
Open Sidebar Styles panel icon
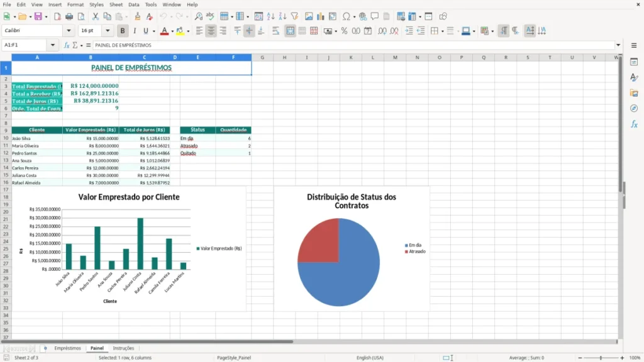coord(634,77)
